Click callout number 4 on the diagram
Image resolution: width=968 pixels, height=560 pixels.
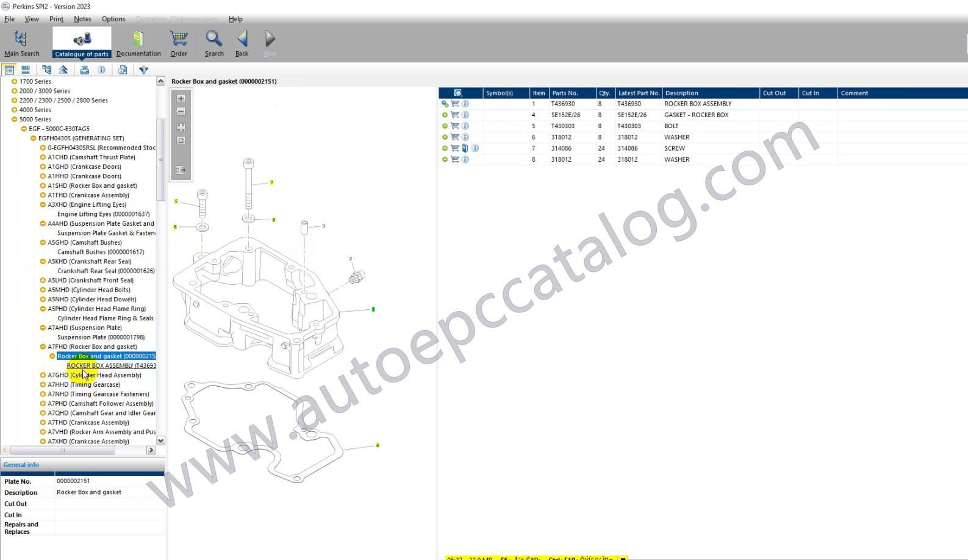point(378,445)
